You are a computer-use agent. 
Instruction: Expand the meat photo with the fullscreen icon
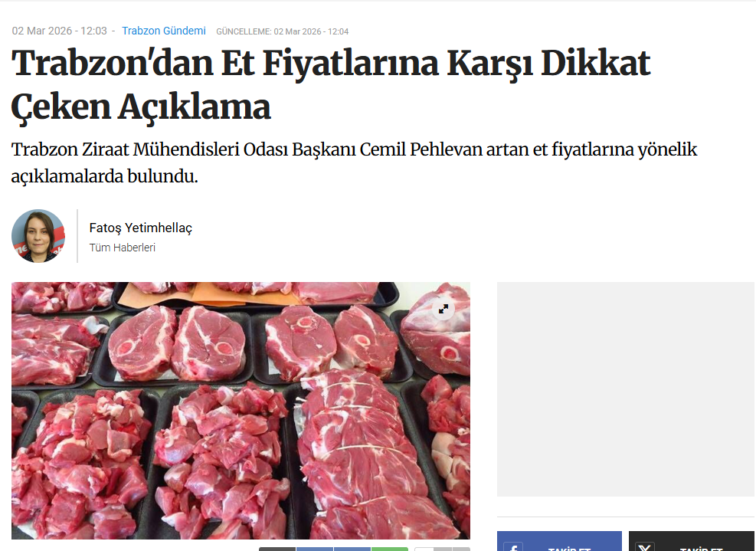point(443,309)
